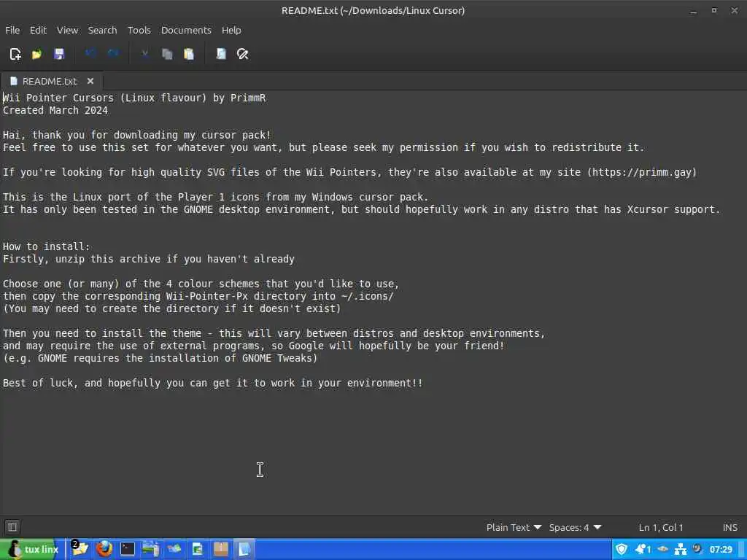This screenshot has width=747, height=560.
Task: Open the Tools menu
Action: point(139,30)
